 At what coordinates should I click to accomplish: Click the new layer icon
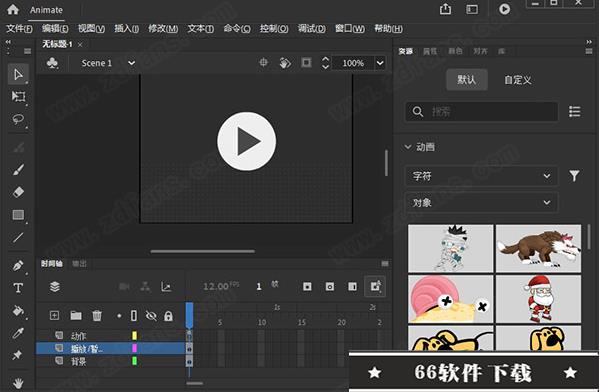coord(54,316)
